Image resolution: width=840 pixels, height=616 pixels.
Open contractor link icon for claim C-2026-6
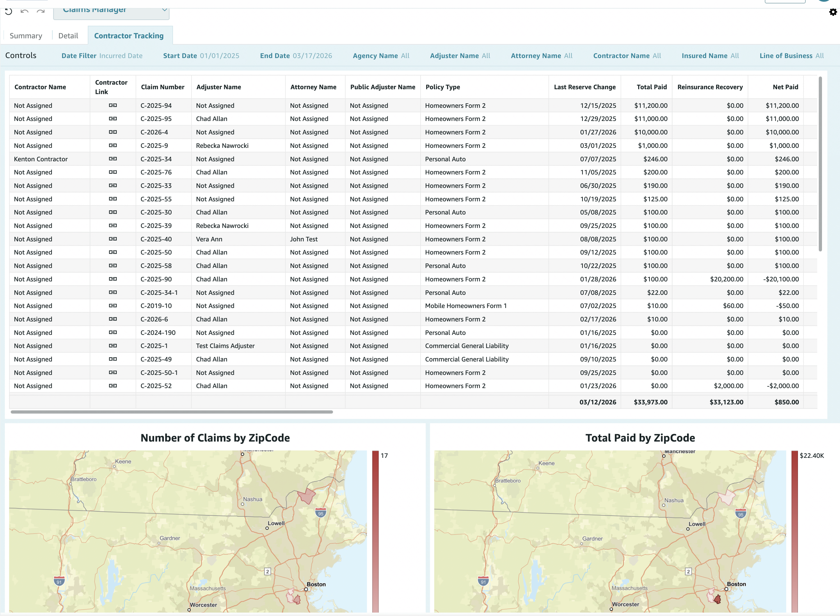[x=113, y=319]
